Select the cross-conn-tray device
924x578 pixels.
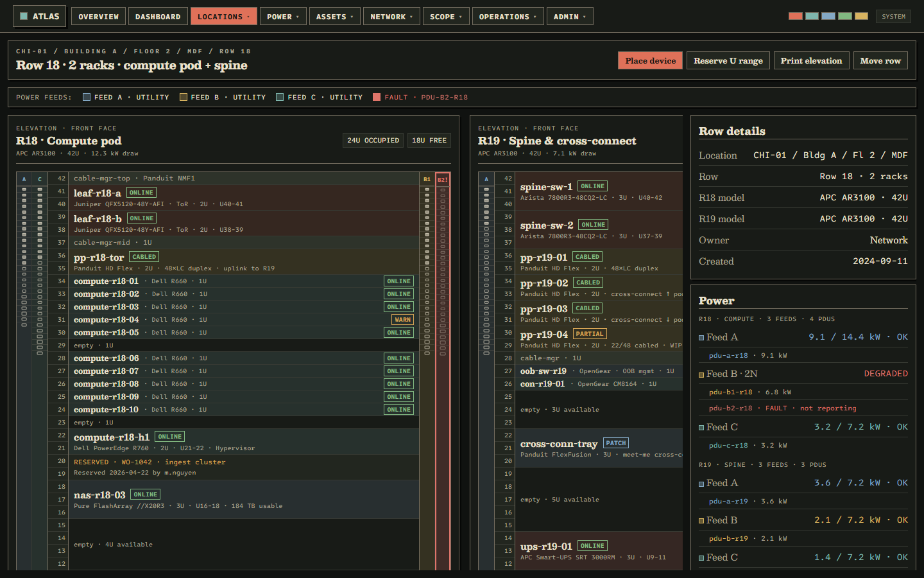(x=599, y=448)
